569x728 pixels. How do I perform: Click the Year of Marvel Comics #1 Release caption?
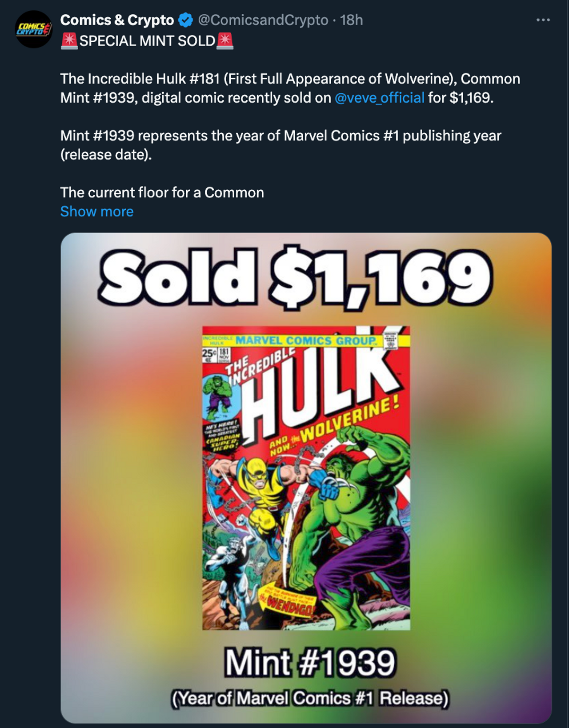click(x=310, y=698)
